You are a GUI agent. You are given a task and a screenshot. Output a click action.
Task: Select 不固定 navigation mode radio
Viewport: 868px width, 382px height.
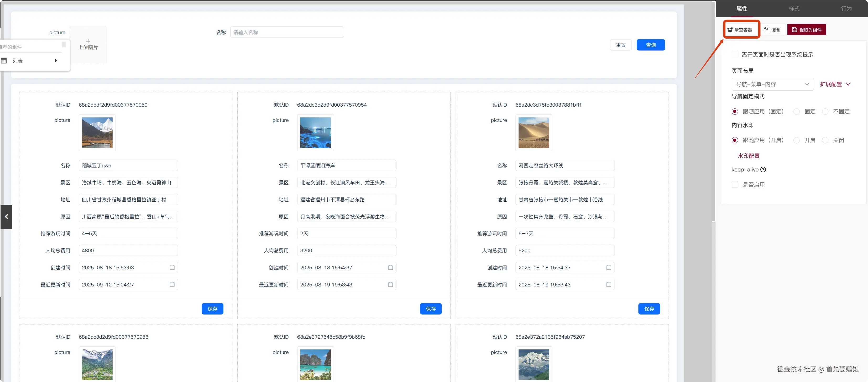[825, 112]
